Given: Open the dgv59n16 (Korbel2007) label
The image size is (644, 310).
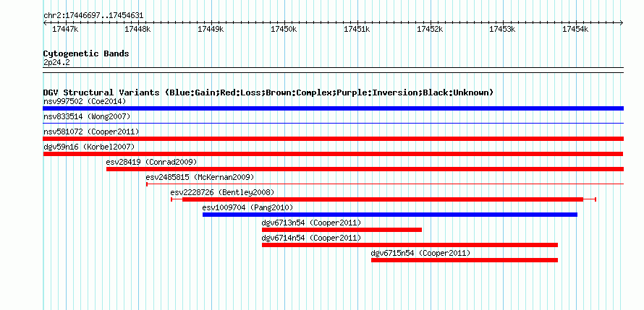Looking at the screenshot, I should [x=89, y=147].
